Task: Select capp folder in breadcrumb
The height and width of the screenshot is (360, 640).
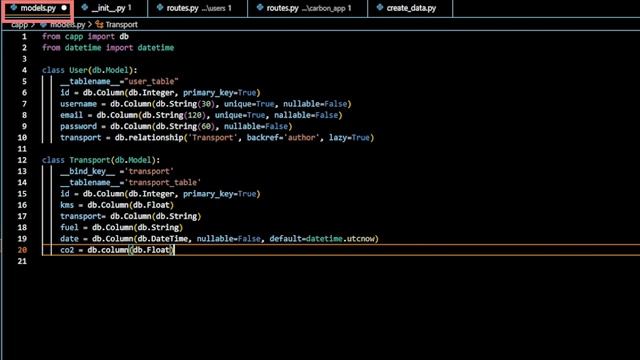Action: 19,24
